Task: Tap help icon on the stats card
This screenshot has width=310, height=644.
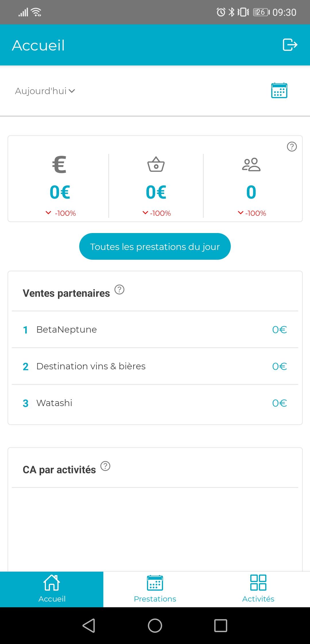Action: coord(292,147)
